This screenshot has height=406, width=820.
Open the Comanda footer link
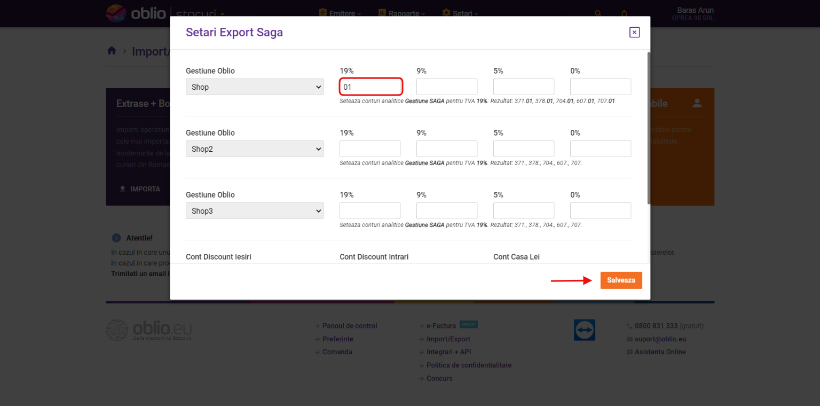coord(337,352)
